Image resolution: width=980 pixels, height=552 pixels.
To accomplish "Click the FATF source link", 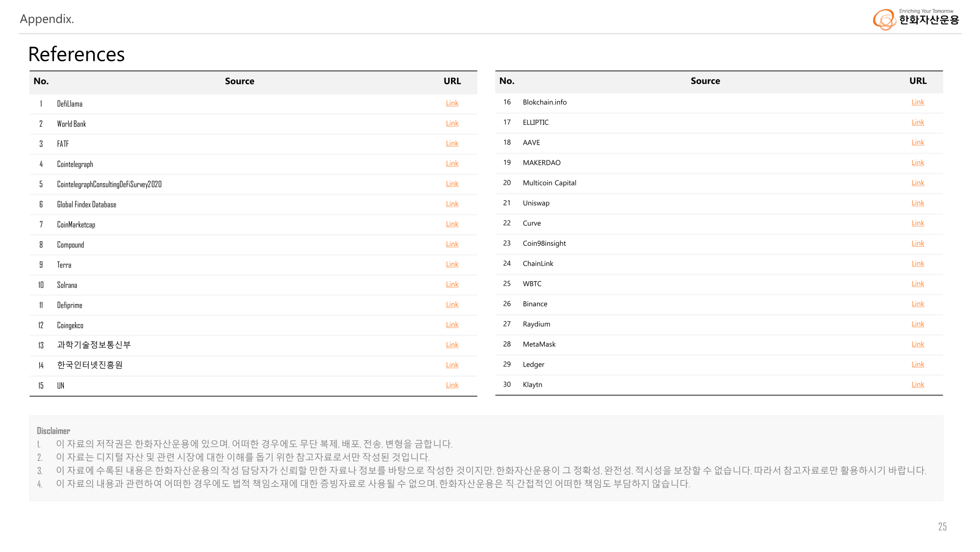I will pyautogui.click(x=452, y=143).
